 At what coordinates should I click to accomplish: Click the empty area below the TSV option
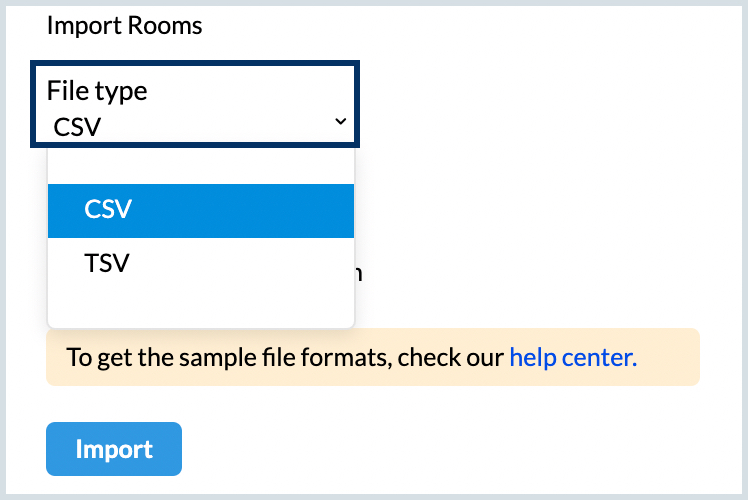tap(200, 307)
